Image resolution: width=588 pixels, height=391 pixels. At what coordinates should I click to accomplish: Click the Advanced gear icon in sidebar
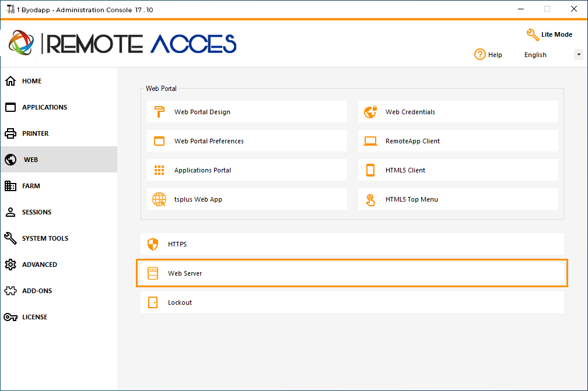(x=10, y=265)
